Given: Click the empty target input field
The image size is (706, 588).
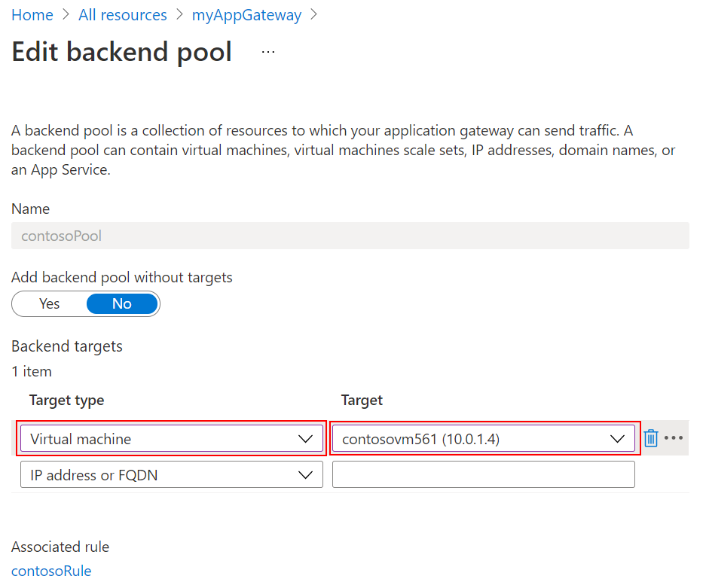Looking at the screenshot, I should click(x=482, y=474).
